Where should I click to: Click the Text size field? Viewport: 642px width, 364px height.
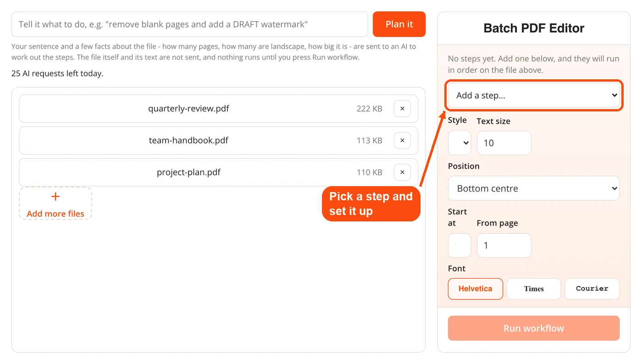[504, 143]
